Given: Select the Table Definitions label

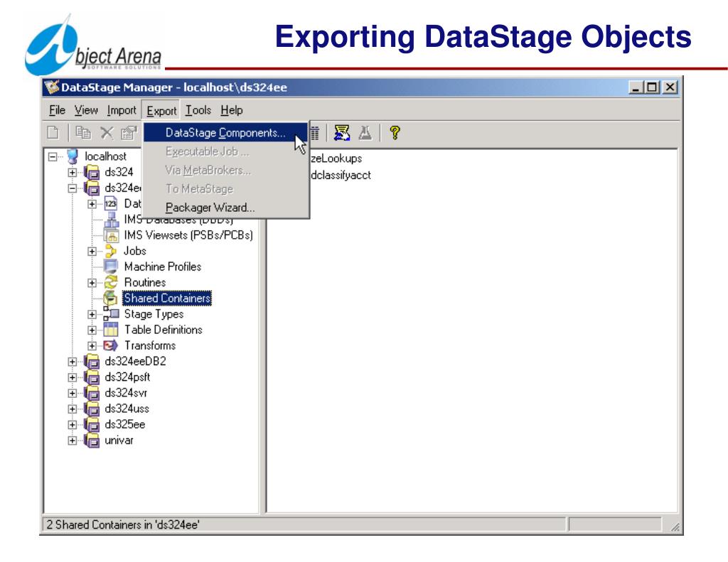Looking at the screenshot, I should coord(164,330).
